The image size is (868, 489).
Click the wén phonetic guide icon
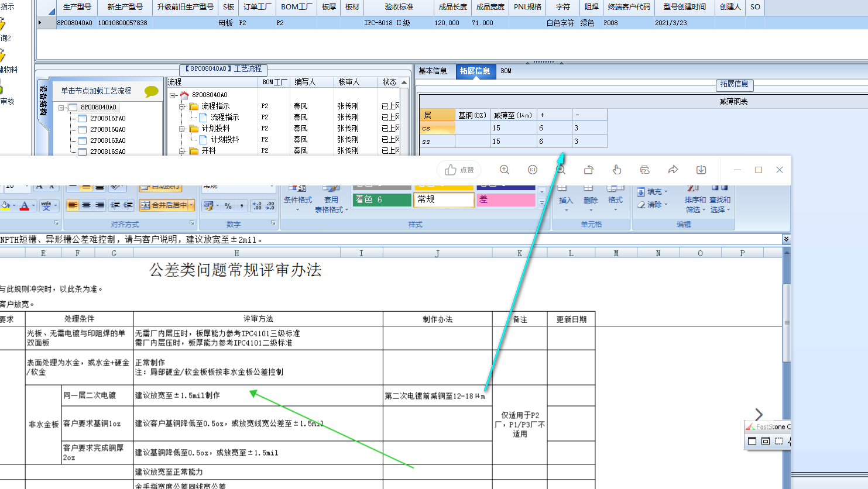point(46,205)
